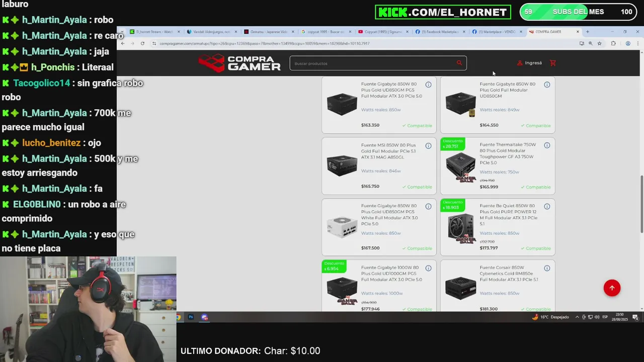
Task: Click the page vertical scrollbar thumb
Action: (641, 204)
